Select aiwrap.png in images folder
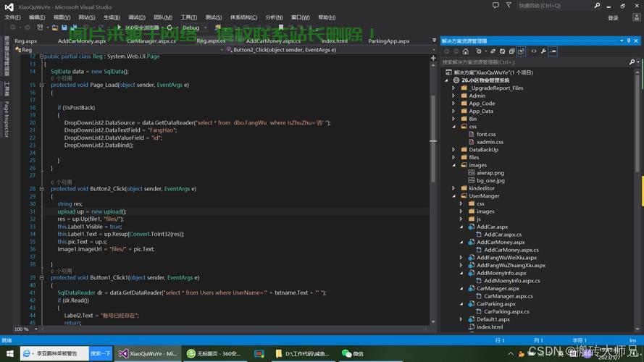The height and width of the screenshot is (362, 644). (x=490, y=173)
